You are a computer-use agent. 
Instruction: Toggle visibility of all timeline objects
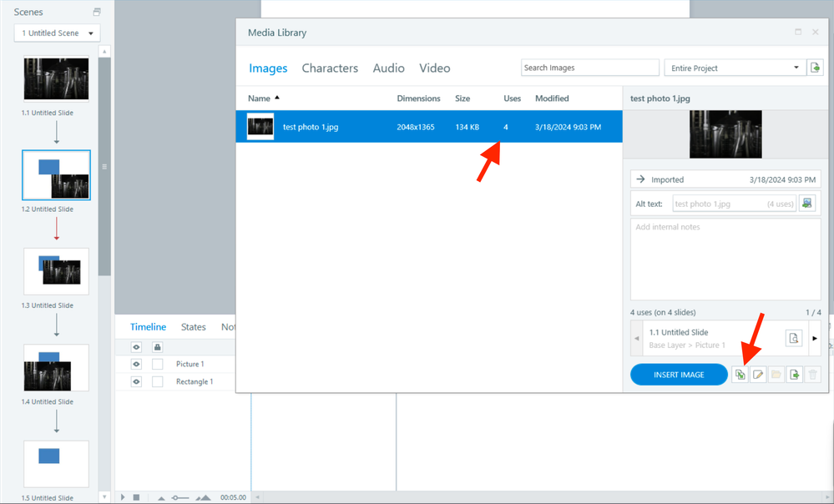[x=136, y=347]
